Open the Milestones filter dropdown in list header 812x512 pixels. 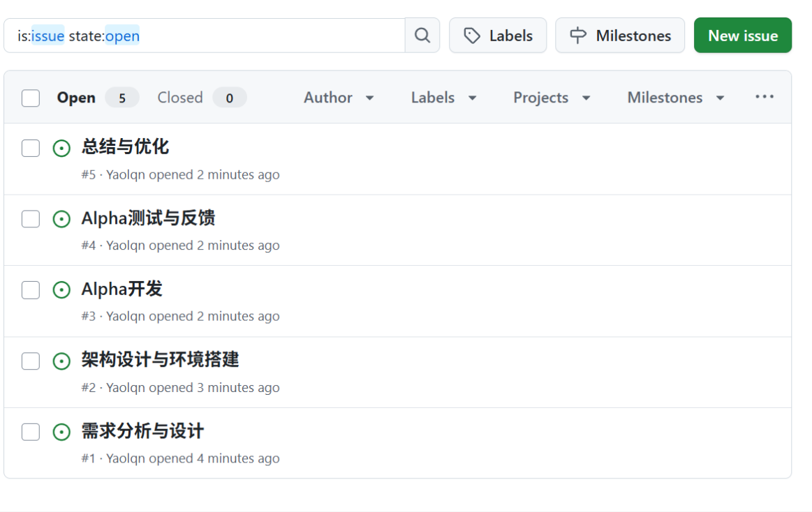tap(676, 98)
